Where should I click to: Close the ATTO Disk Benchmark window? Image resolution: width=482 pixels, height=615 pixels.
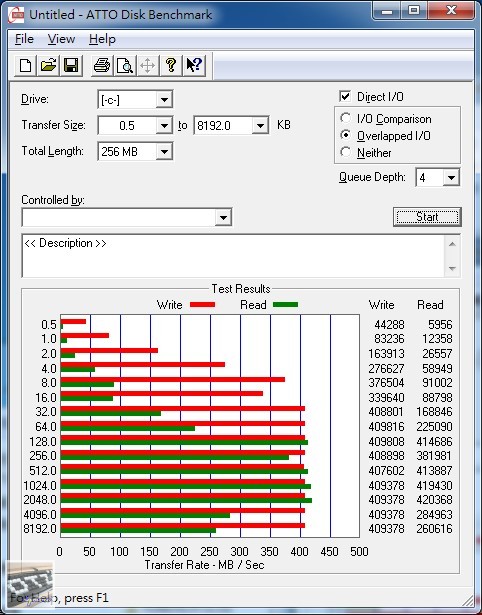(451, 10)
